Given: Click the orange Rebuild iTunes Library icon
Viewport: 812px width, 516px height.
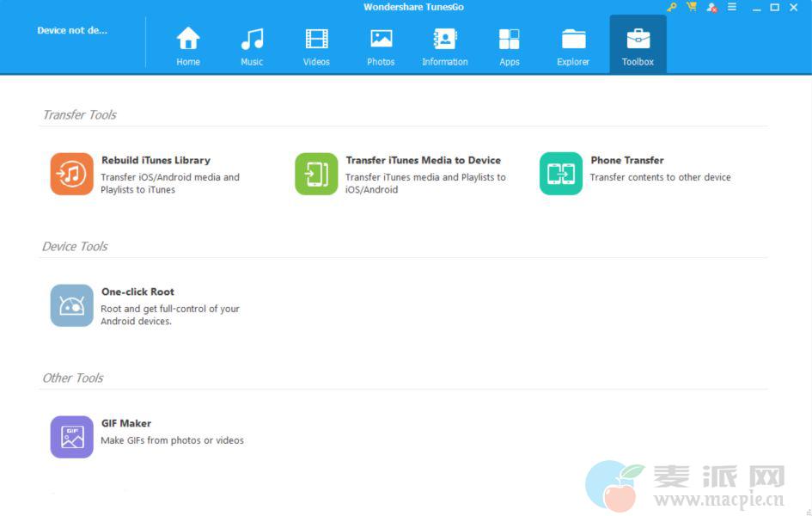Looking at the screenshot, I should 71,174.
